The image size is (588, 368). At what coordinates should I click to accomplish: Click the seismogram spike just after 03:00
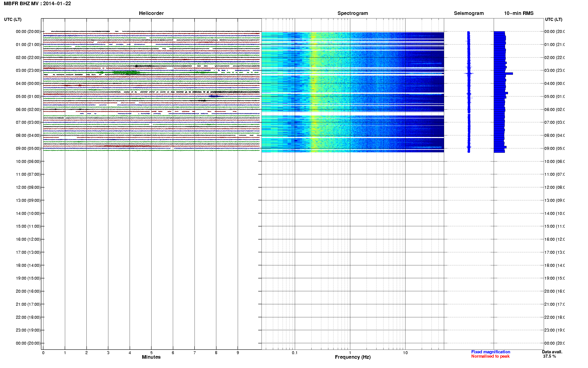point(469,73)
